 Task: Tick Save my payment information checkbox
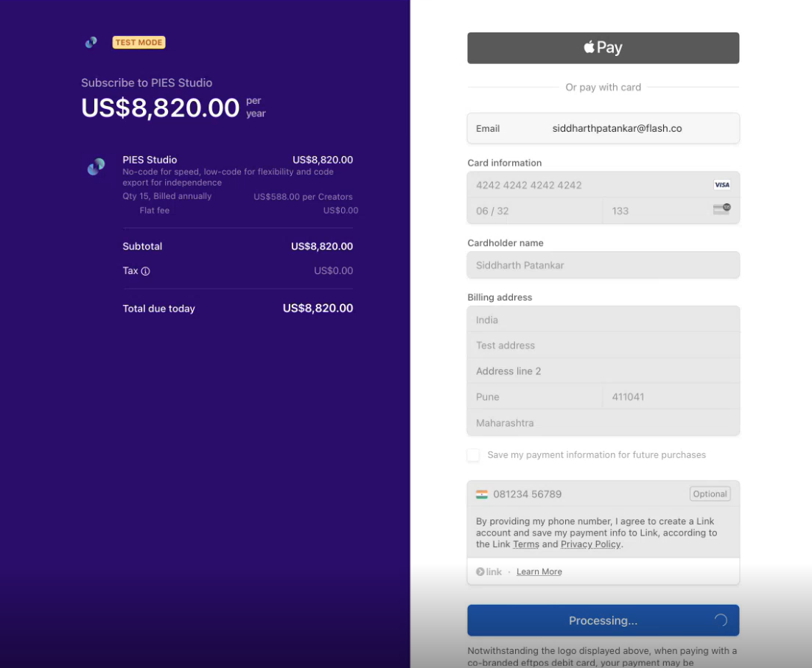pos(473,455)
